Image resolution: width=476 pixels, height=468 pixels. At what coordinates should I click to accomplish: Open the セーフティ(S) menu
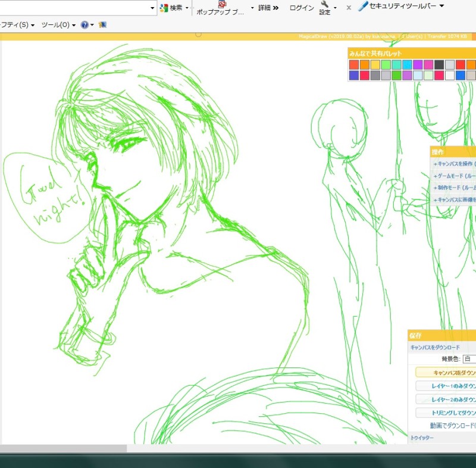17,25
